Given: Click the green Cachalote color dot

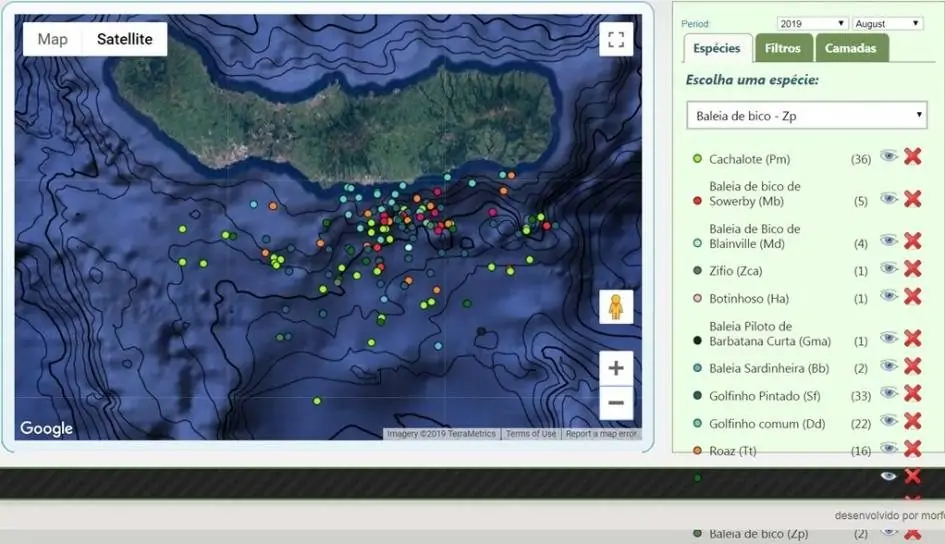Looking at the screenshot, I should coord(697,159).
